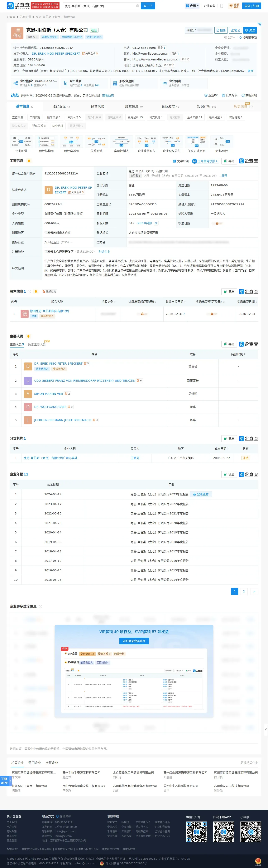Expand the 应用 dropdown in header
The width and height of the screenshot is (268, 868).
[192, 6]
